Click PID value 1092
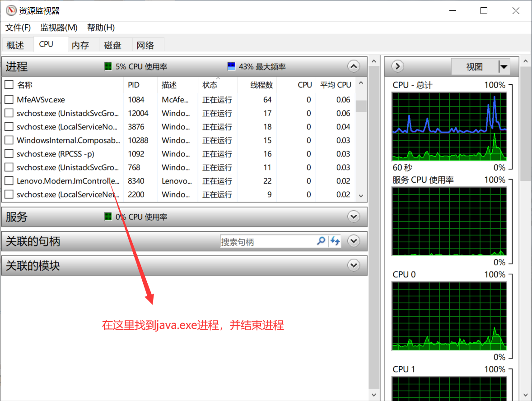The height and width of the screenshot is (401, 532). [x=136, y=154]
